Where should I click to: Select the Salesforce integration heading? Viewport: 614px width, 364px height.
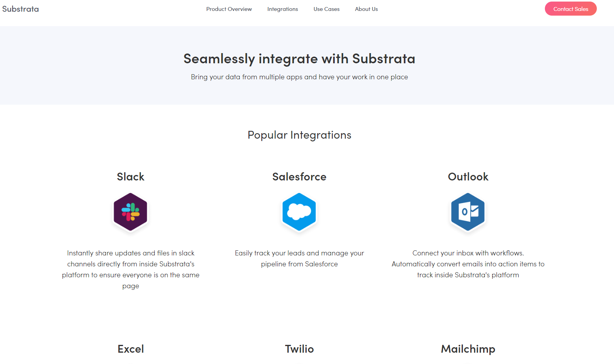coord(299,177)
